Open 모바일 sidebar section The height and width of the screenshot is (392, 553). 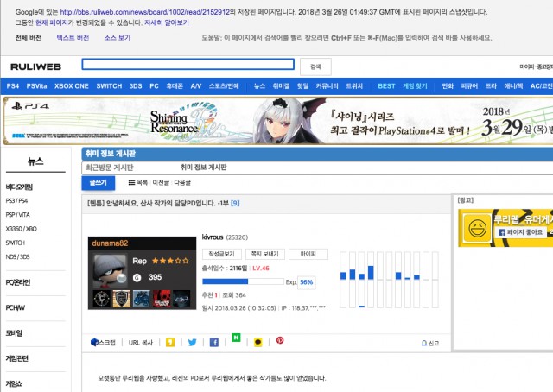(14, 333)
